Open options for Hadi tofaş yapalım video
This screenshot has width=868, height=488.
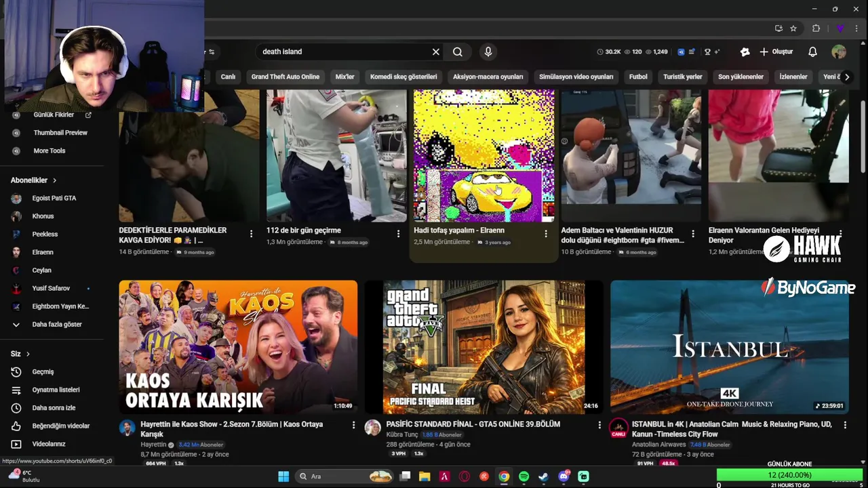(x=546, y=234)
